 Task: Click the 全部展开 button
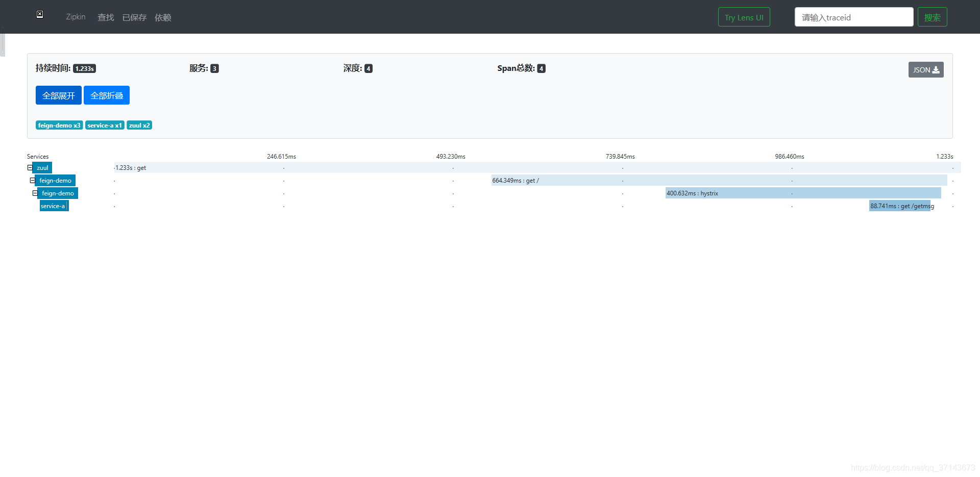coord(59,95)
